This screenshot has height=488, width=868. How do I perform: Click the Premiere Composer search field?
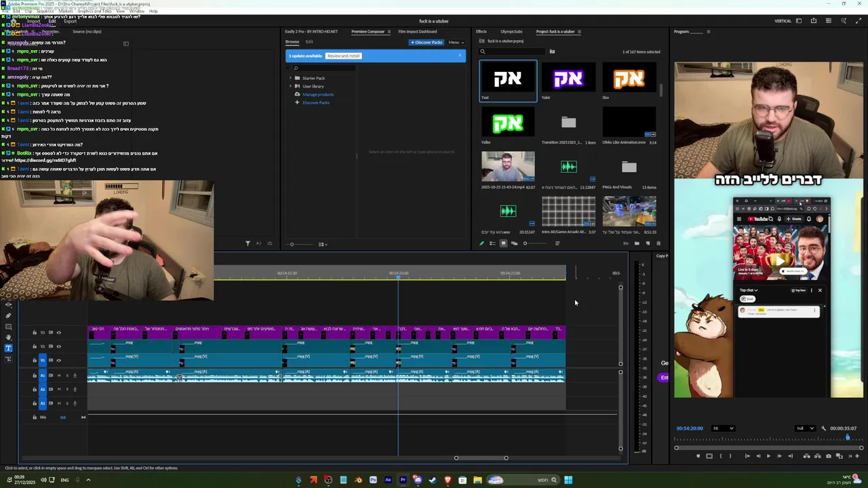point(323,68)
